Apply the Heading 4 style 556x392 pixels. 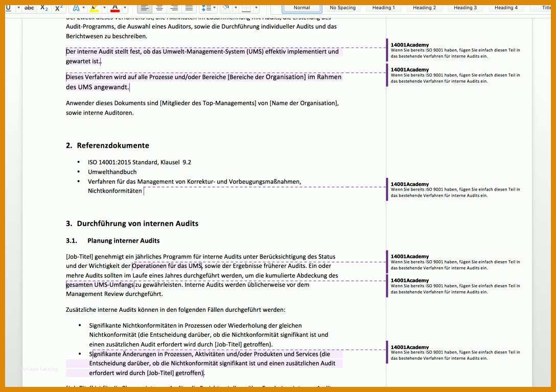coord(506,8)
